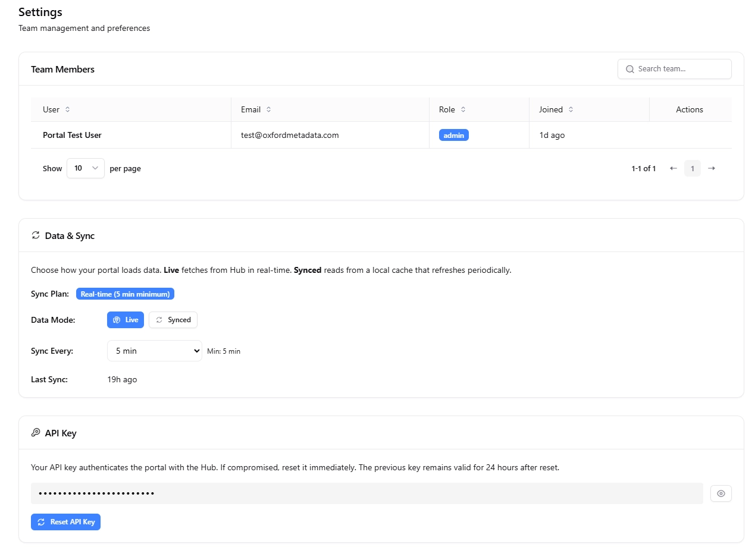This screenshot has height=560, width=755.
Task: Click the globe icon inside the Live button
Action: pyautogui.click(x=117, y=320)
